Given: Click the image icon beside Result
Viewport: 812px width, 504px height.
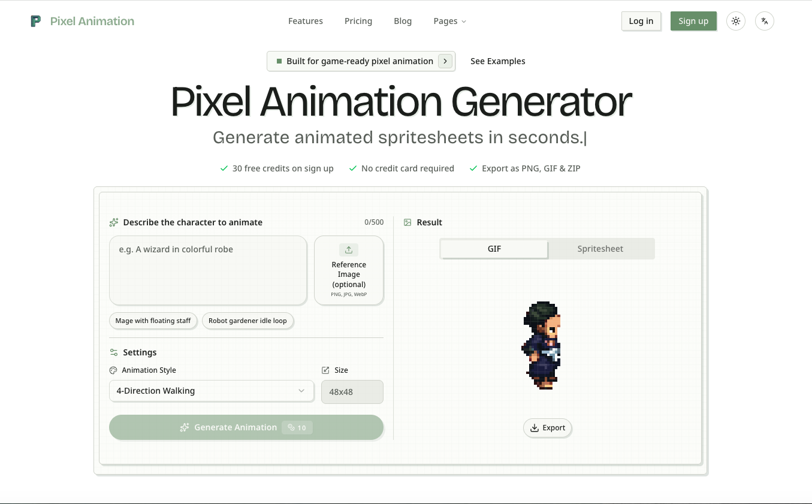Looking at the screenshot, I should 407,222.
